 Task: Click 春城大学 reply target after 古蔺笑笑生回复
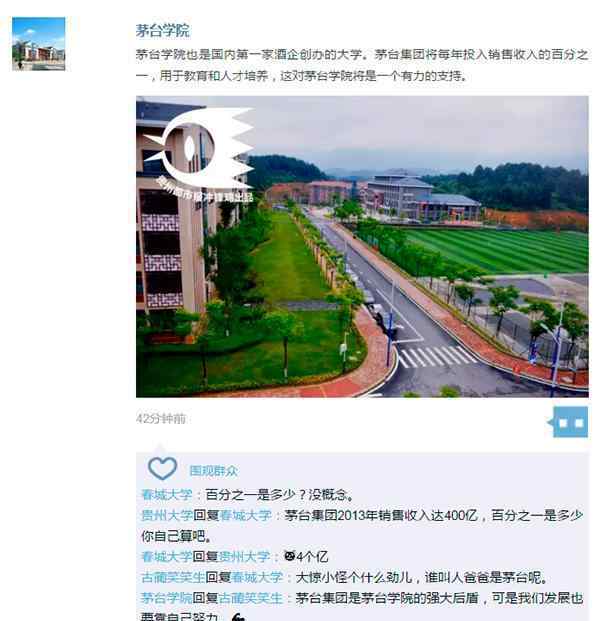click(257, 577)
